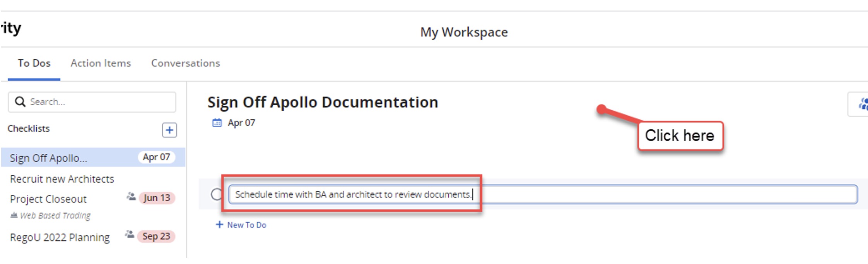Go to the Conversations tab

point(185,63)
